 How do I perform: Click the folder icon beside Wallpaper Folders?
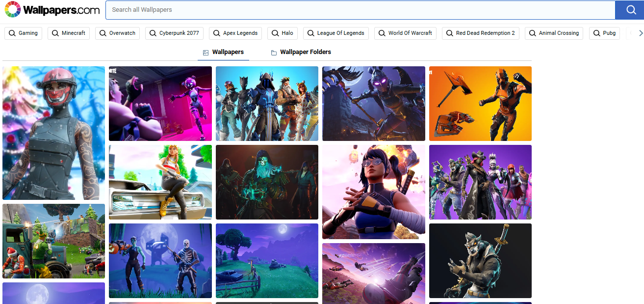(x=274, y=53)
